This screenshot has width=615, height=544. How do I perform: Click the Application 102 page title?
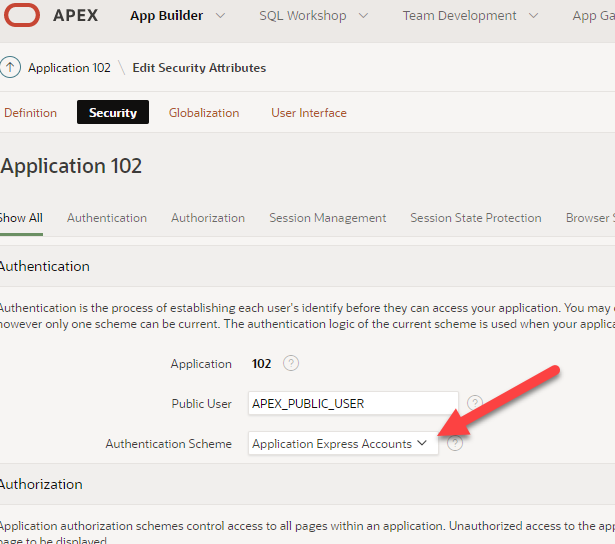tap(71, 166)
